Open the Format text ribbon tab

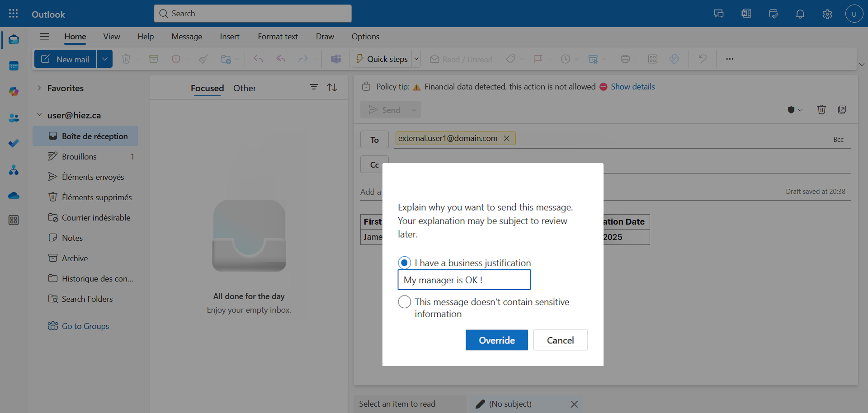278,37
